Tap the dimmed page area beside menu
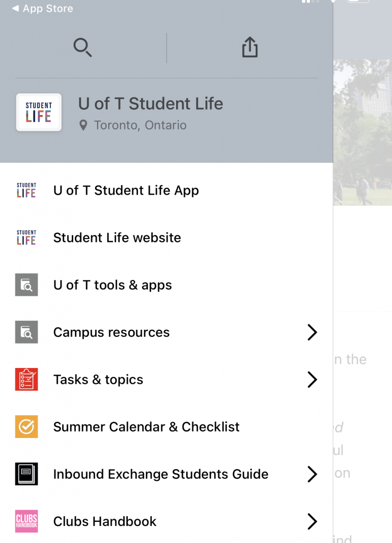The height and width of the screenshot is (543, 392). pos(363,265)
